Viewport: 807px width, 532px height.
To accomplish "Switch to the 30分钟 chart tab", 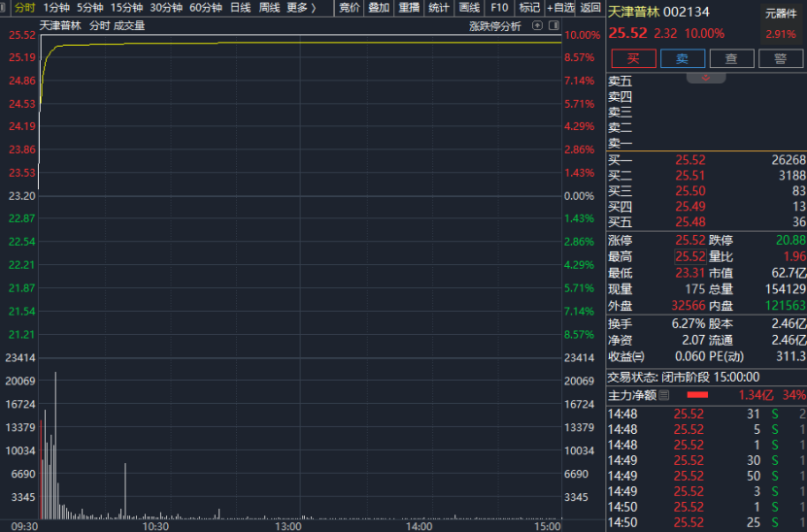I will [166, 8].
